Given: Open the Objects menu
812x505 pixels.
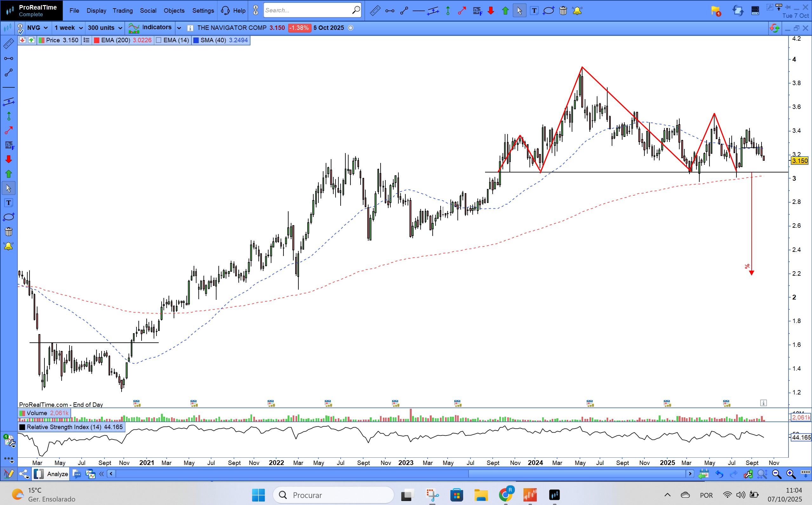Looking at the screenshot, I should click(x=174, y=11).
